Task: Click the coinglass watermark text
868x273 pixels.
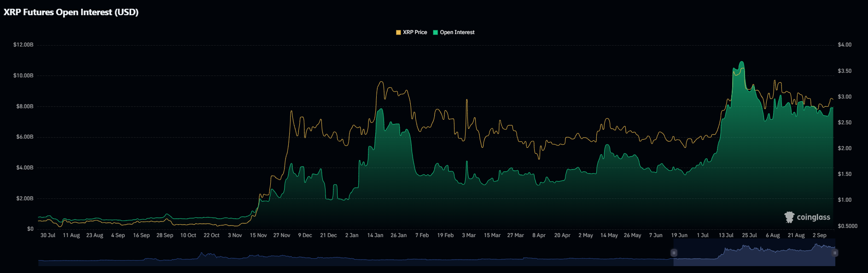Action: (x=813, y=217)
